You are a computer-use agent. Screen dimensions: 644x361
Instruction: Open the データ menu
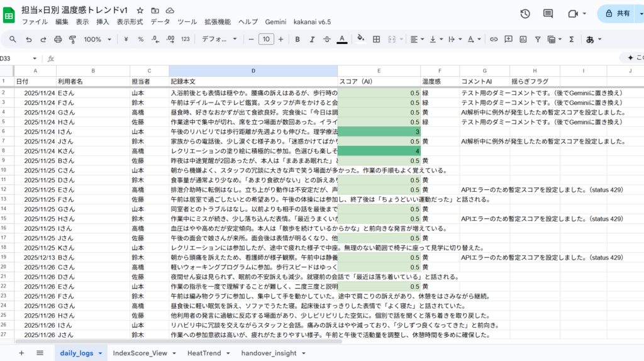[x=160, y=21]
